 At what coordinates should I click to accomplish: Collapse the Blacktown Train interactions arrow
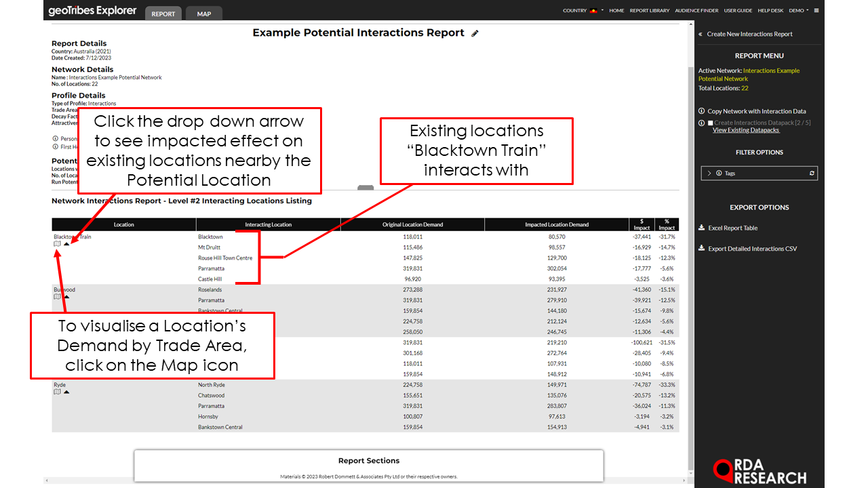66,244
